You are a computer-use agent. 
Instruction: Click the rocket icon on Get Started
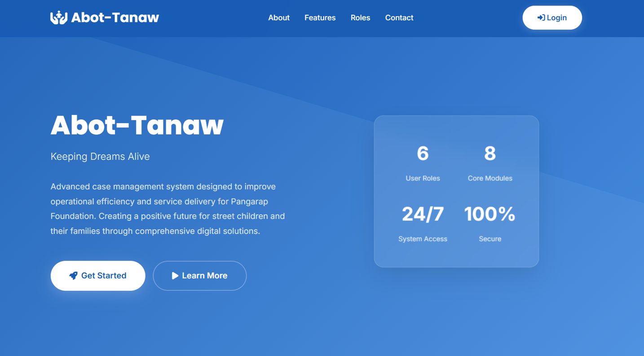[73, 276]
